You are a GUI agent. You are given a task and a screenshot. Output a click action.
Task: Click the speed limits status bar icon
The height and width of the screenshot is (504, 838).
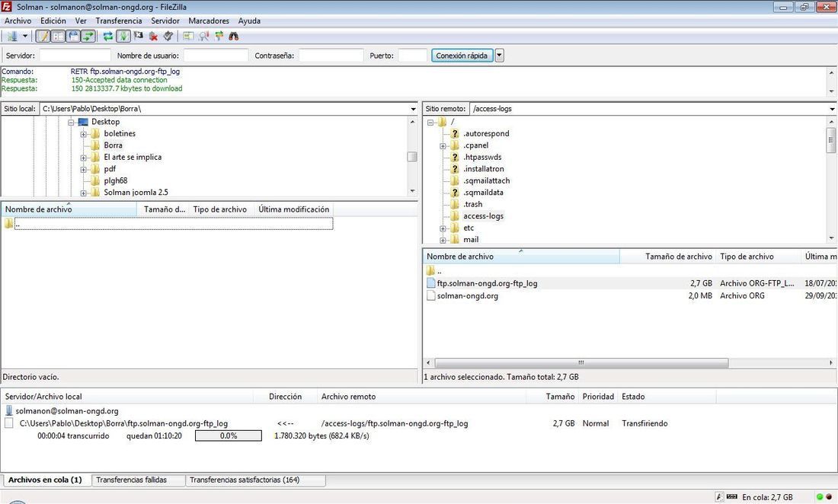tap(732, 497)
